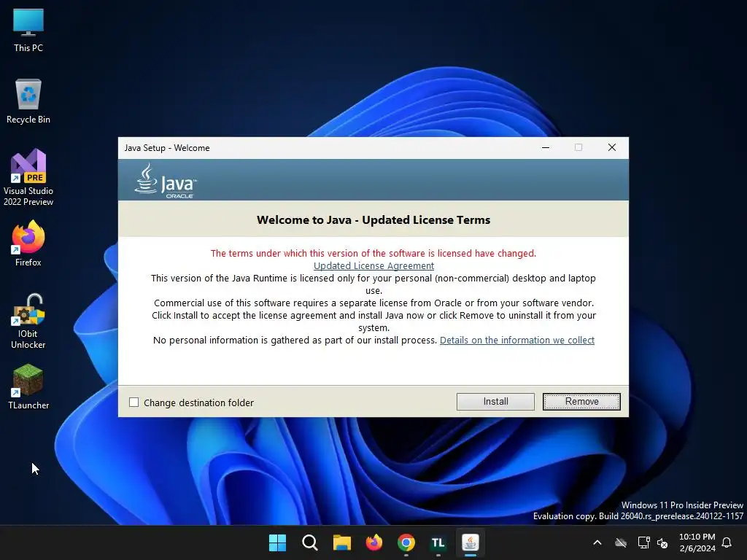Launch Visual Studio 2022 Preview shortcut
This screenshot has height=560, width=747.
tap(28, 178)
